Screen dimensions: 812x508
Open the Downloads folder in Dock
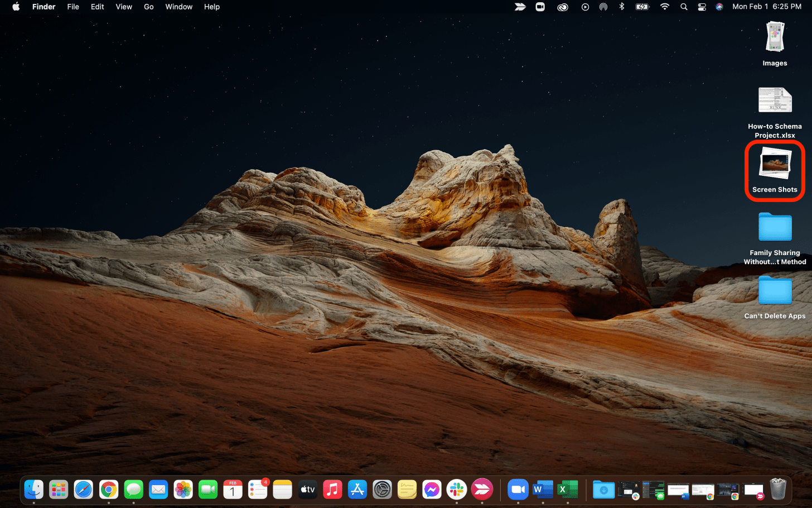point(603,490)
